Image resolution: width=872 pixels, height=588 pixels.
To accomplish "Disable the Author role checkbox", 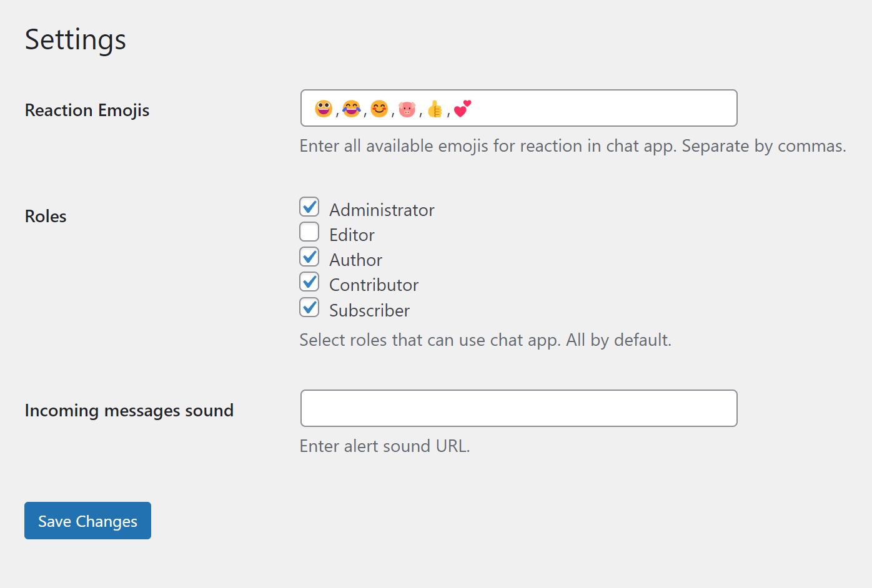I will [x=309, y=257].
